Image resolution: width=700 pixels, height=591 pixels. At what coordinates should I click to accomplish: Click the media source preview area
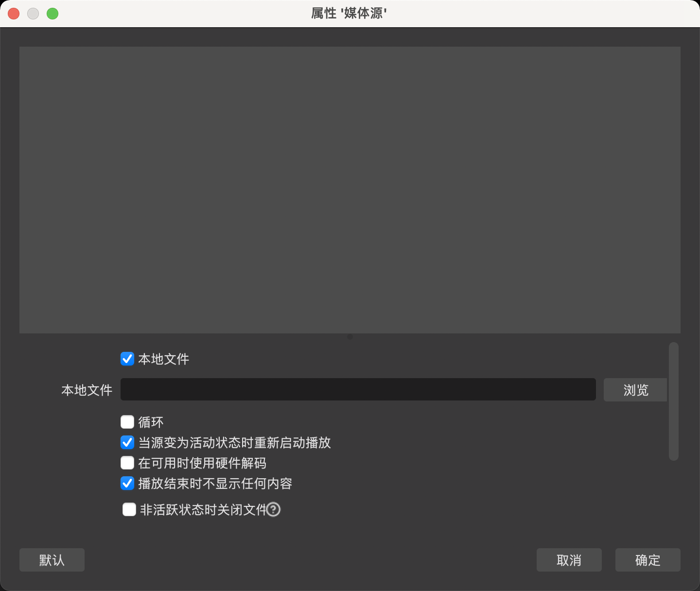[350, 190]
